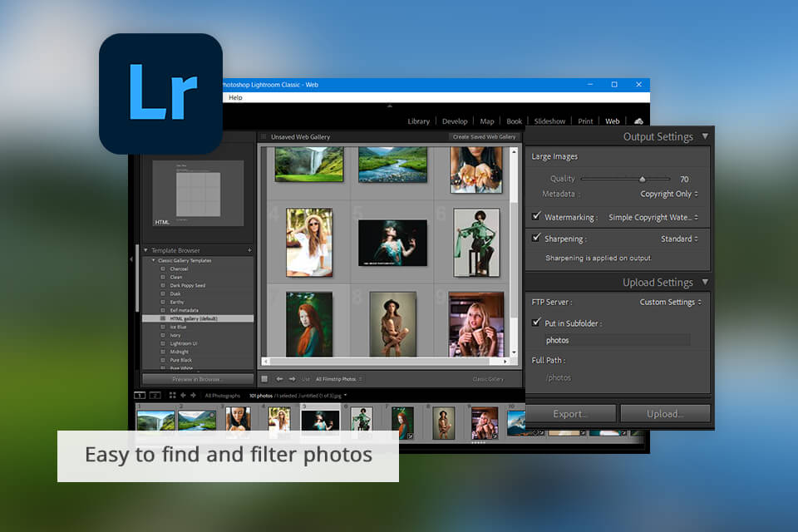798x532 pixels.
Task: Click the red-haired woman gallery photo
Action: click(x=309, y=324)
